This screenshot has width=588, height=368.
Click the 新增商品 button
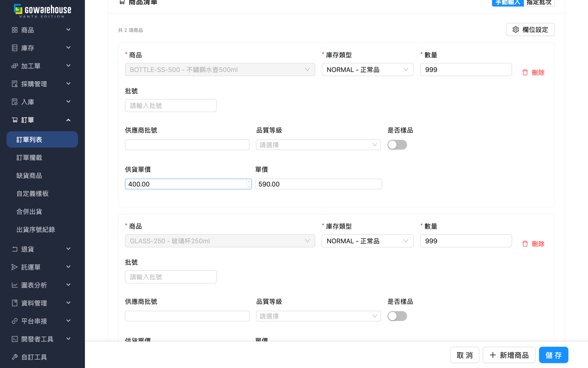[509, 355]
